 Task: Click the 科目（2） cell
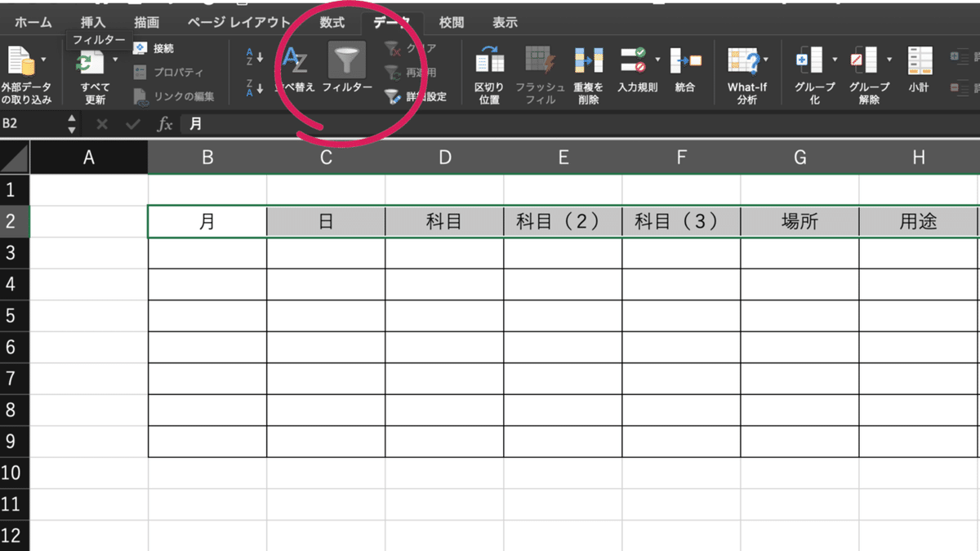click(563, 221)
